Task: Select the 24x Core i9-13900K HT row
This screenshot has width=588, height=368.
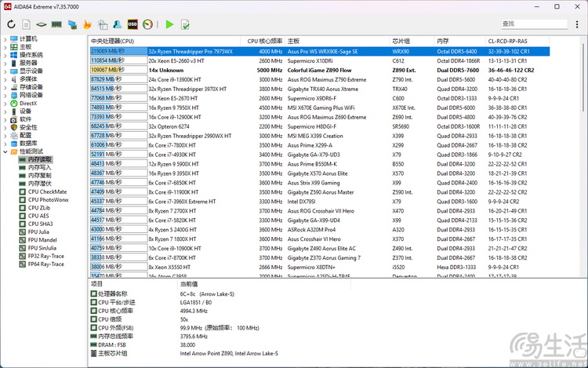Action: (x=320, y=79)
